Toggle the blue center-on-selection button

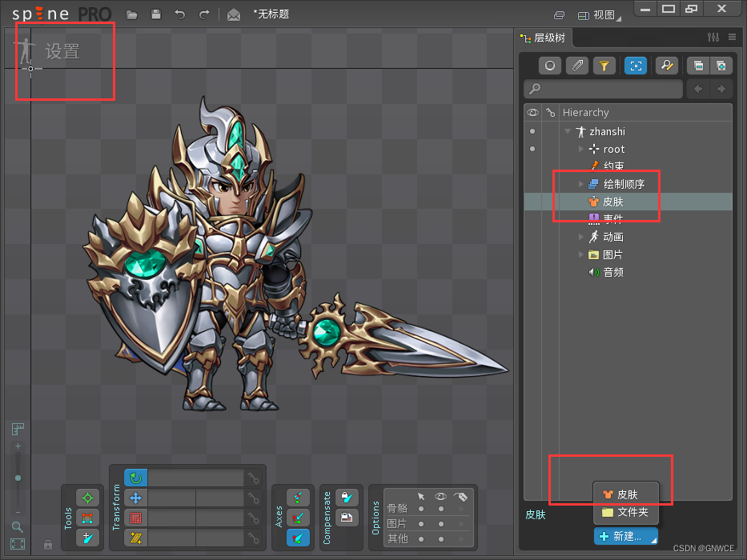(636, 66)
